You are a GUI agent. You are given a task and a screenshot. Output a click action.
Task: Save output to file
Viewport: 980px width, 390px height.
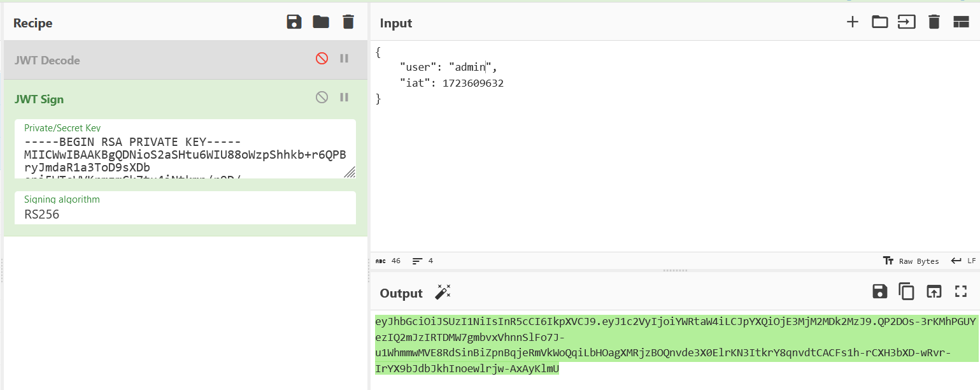[879, 291]
